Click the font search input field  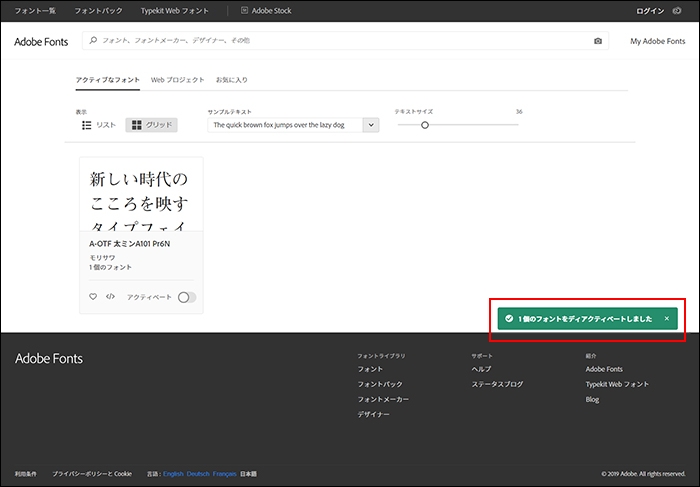345,41
